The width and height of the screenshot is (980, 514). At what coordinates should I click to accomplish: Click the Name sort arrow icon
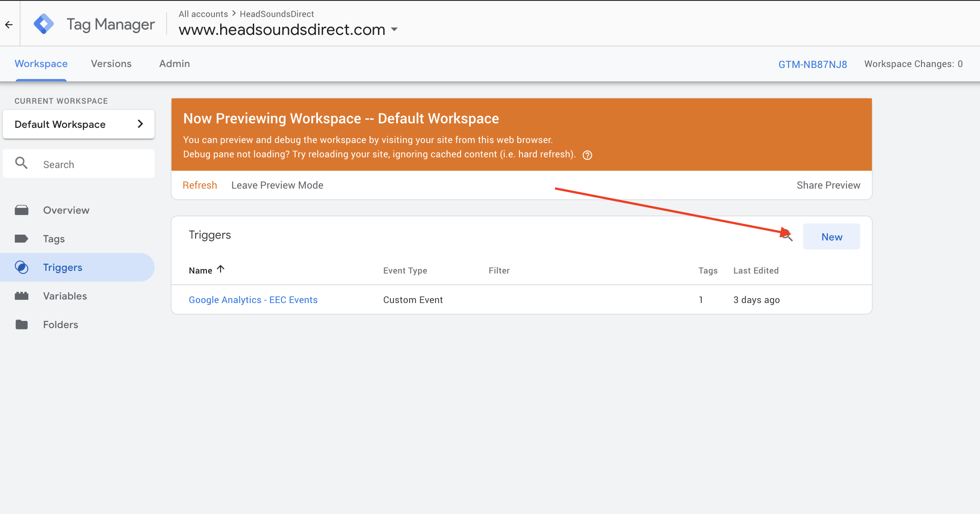[x=221, y=269]
